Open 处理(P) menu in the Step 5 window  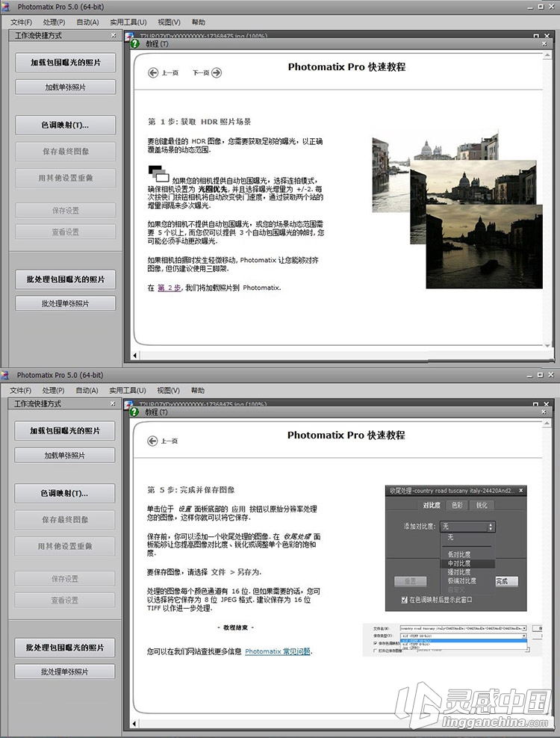(x=53, y=390)
